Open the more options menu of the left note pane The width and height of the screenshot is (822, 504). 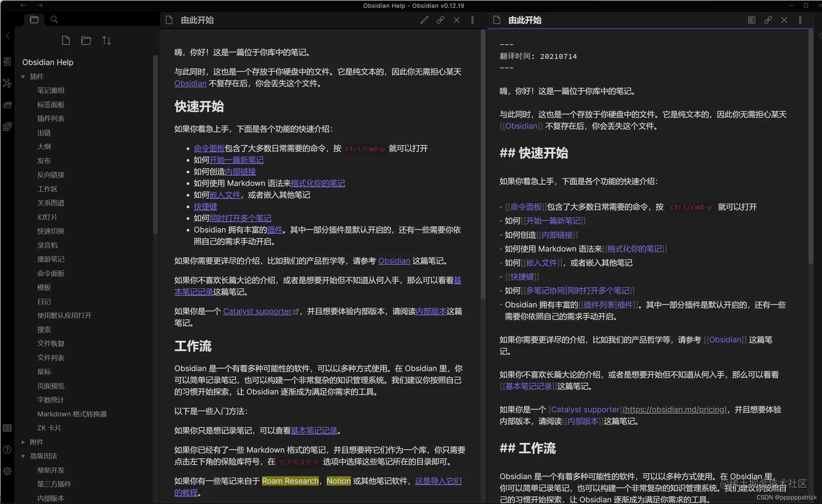472,20
